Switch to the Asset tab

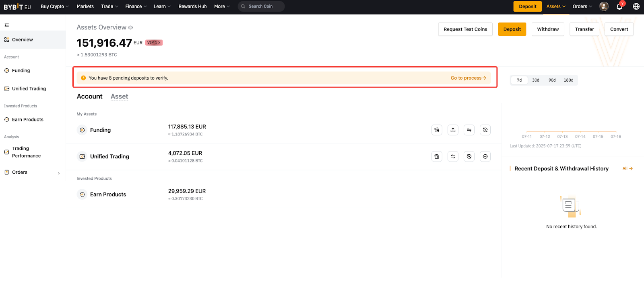(x=119, y=96)
